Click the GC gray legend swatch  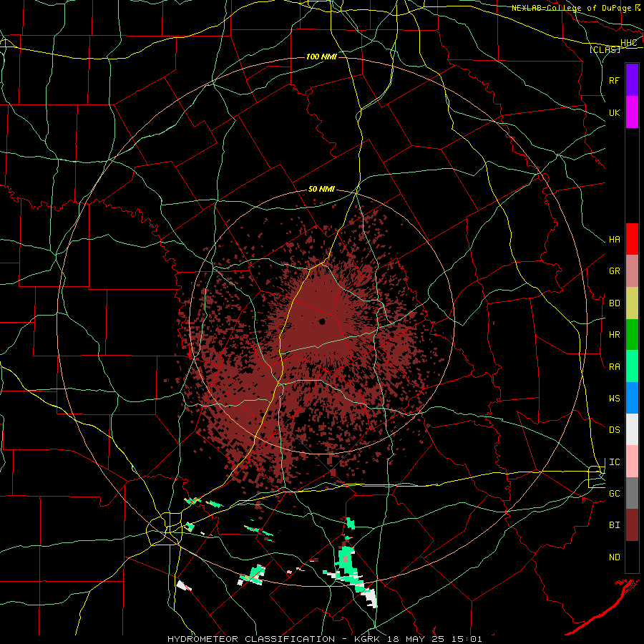632,493
